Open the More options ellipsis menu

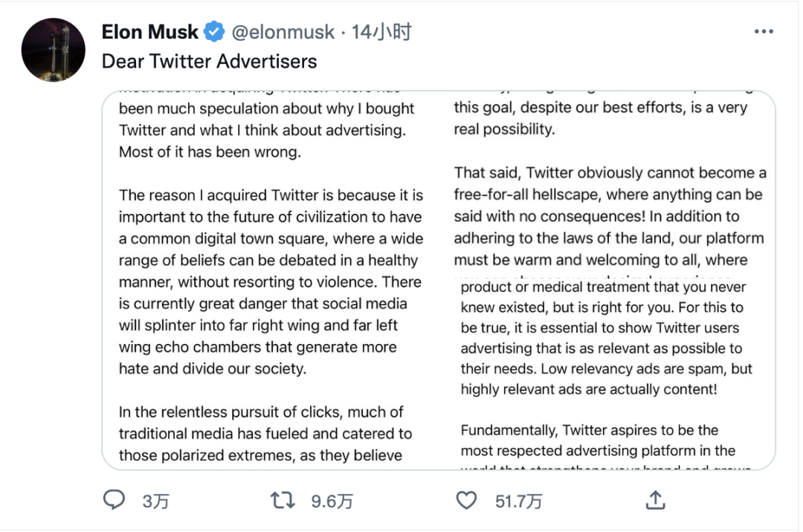pos(764,32)
